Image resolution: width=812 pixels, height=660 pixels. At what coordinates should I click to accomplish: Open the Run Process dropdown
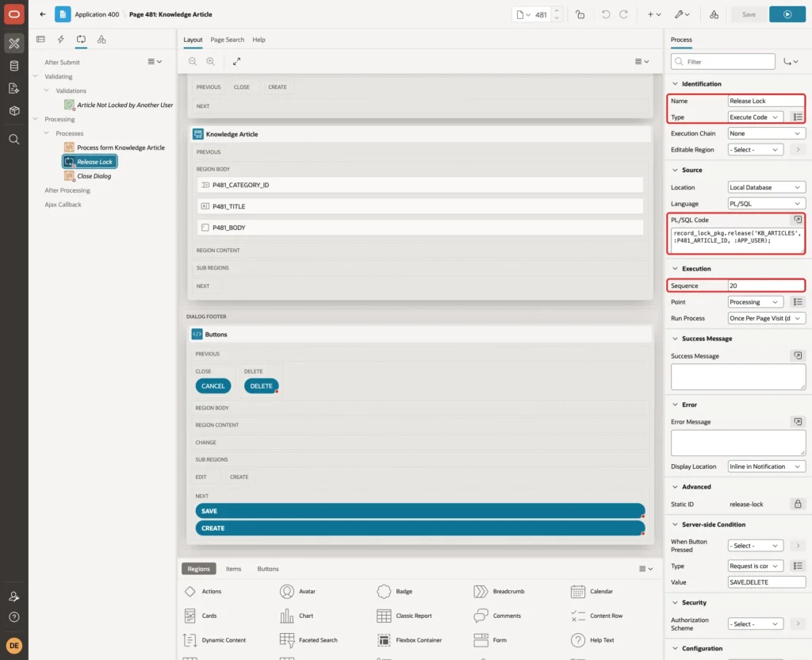coord(766,318)
